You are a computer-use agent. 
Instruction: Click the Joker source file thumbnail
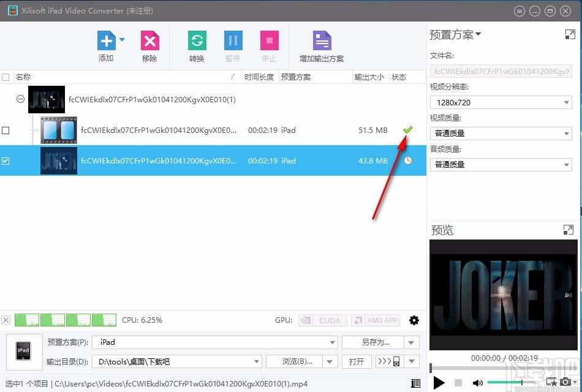[x=47, y=99]
